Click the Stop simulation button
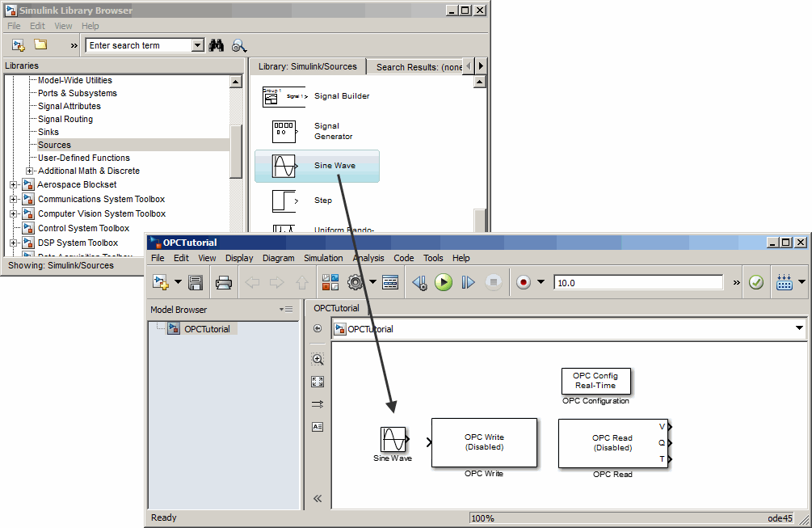The height and width of the screenshot is (528, 812). (494, 282)
